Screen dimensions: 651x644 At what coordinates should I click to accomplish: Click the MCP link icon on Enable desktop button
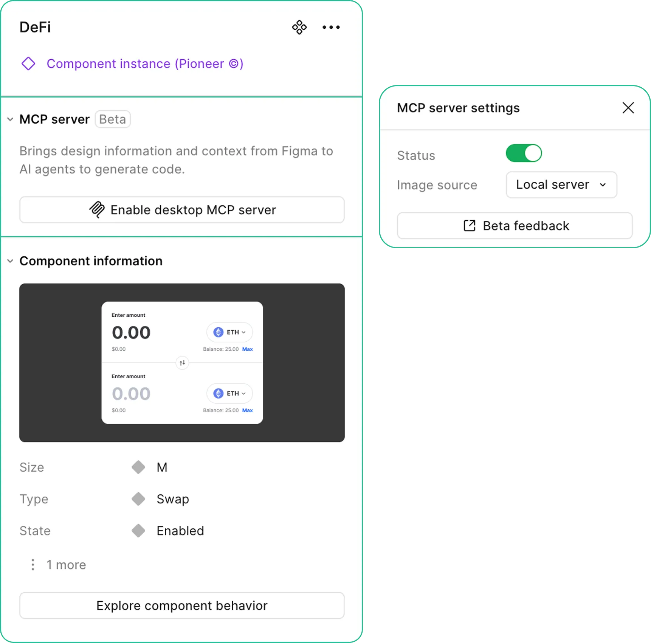pyautogui.click(x=97, y=210)
